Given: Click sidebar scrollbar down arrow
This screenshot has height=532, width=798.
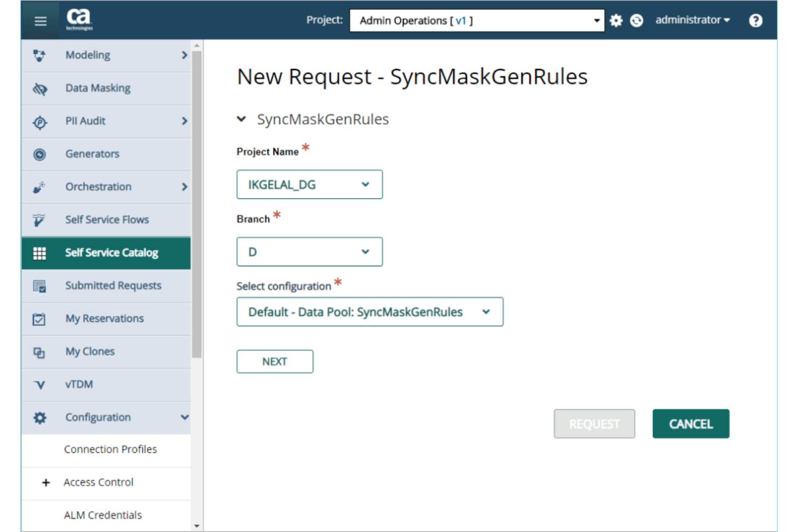Looking at the screenshot, I should click(197, 526).
